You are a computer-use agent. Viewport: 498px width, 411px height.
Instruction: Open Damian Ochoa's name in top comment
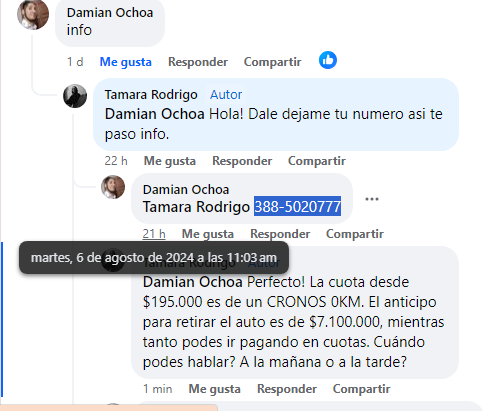point(110,13)
